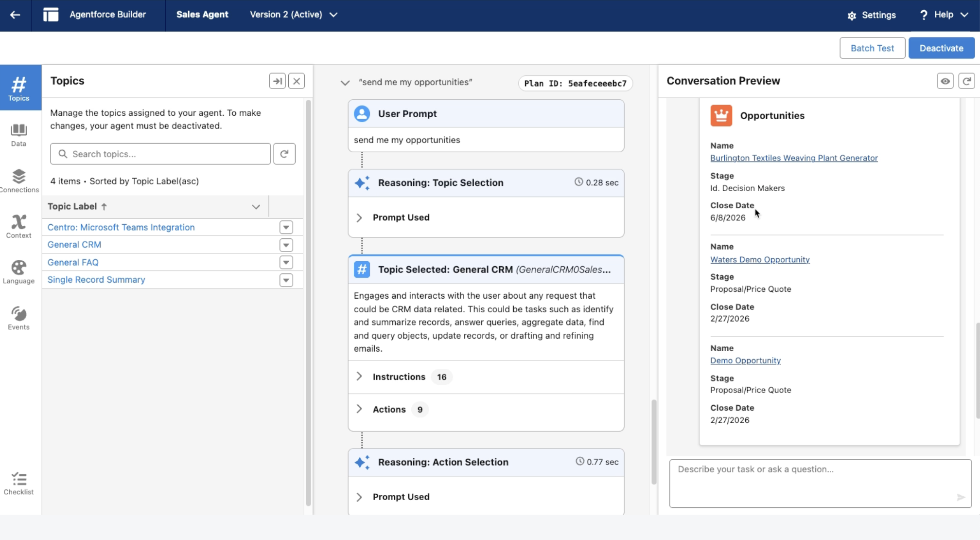Open the Connections sidebar tab

coord(19,180)
